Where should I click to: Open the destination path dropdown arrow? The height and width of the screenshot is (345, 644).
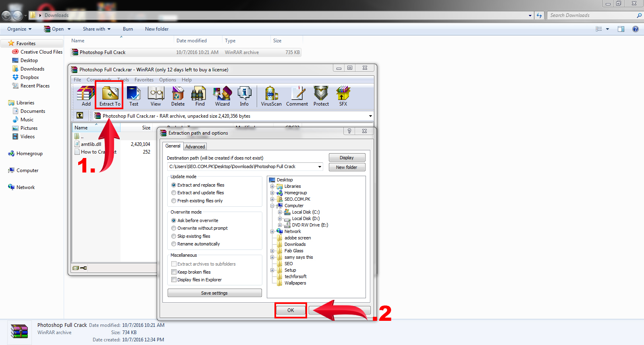(320, 167)
